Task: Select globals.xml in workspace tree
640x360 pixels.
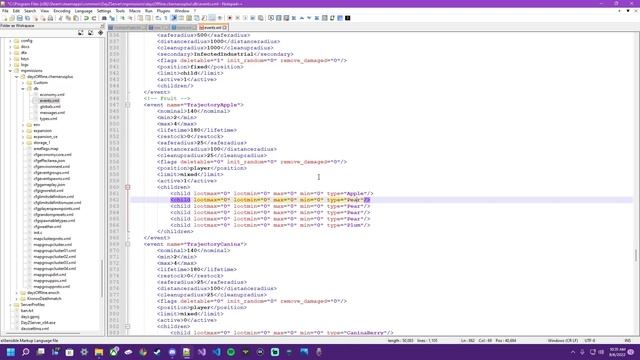Action: tap(50, 107)
